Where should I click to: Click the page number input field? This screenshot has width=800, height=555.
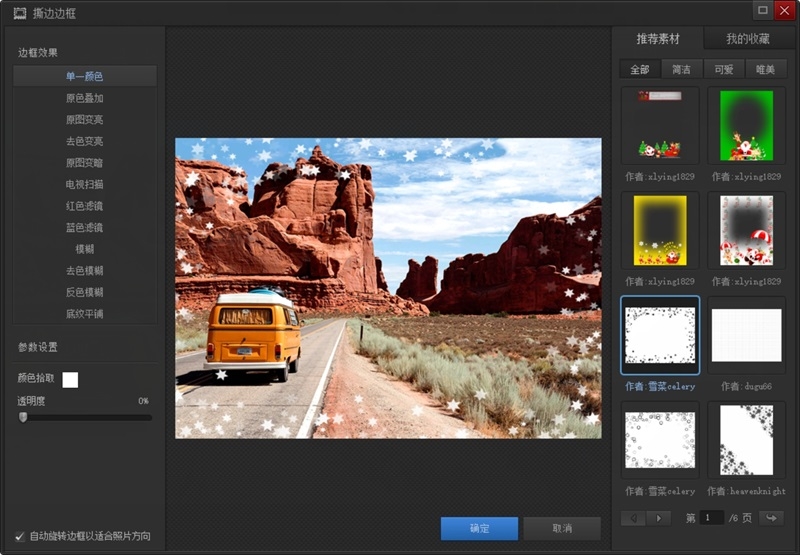[x=712, y=518]
